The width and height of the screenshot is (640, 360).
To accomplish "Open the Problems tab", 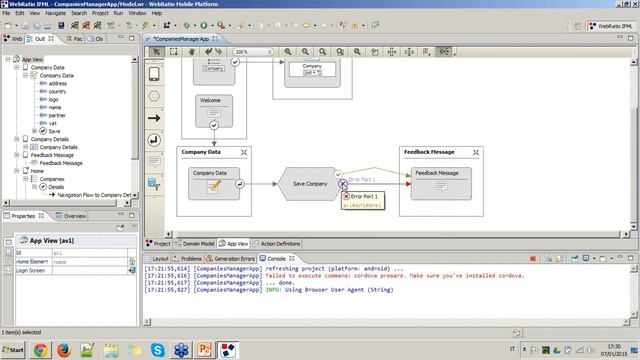I will point(187,259).
